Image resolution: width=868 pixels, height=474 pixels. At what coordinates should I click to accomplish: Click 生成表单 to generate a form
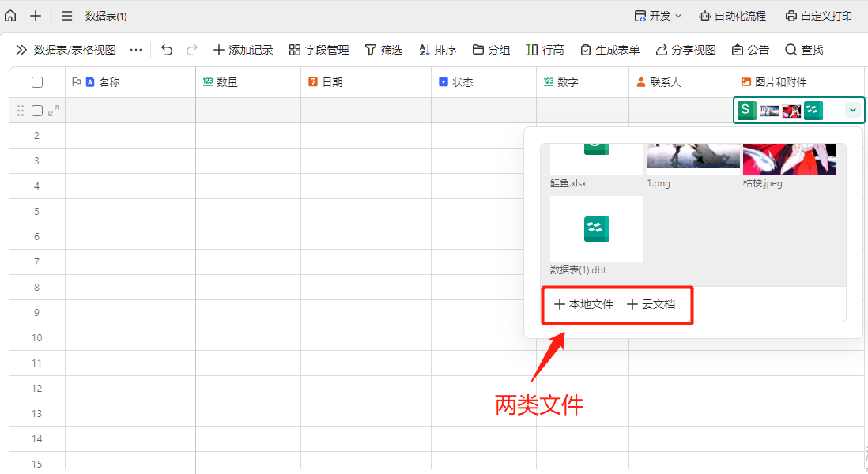(x=609, y=50)
